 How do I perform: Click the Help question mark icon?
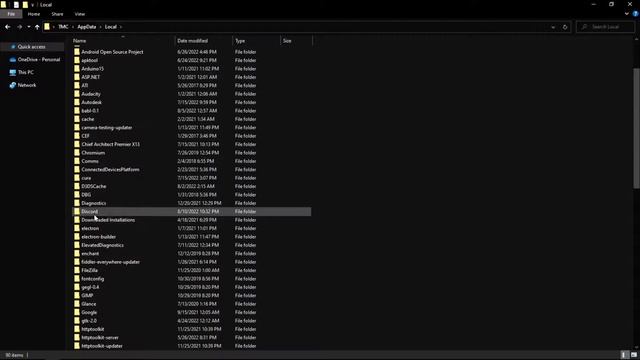tap(636, 14)
